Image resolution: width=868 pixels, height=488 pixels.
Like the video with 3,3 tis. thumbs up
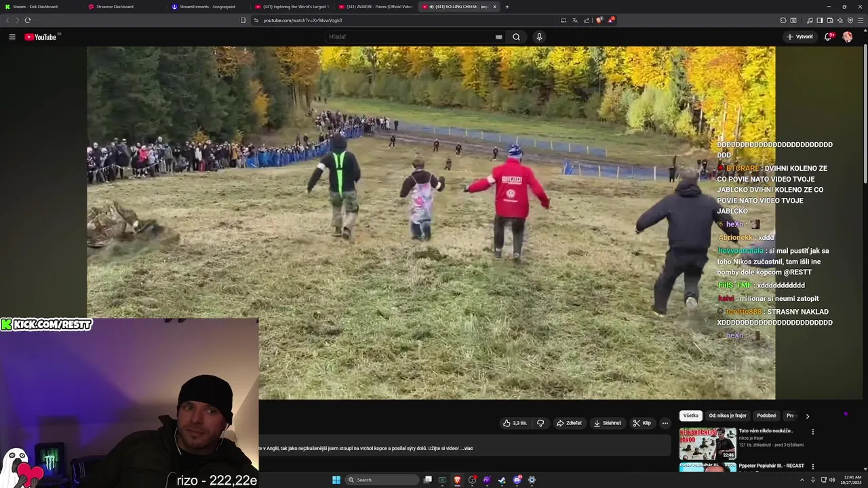pyautogui.click(x=515, y=423)
